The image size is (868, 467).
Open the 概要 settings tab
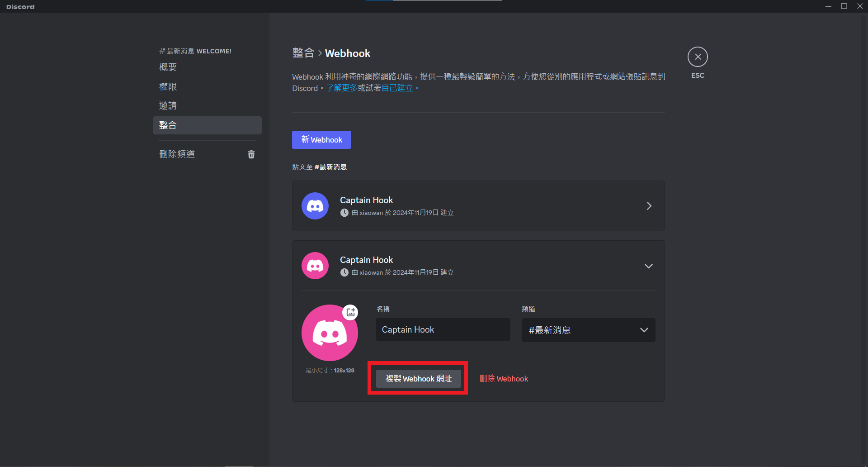tap(207, 67)
